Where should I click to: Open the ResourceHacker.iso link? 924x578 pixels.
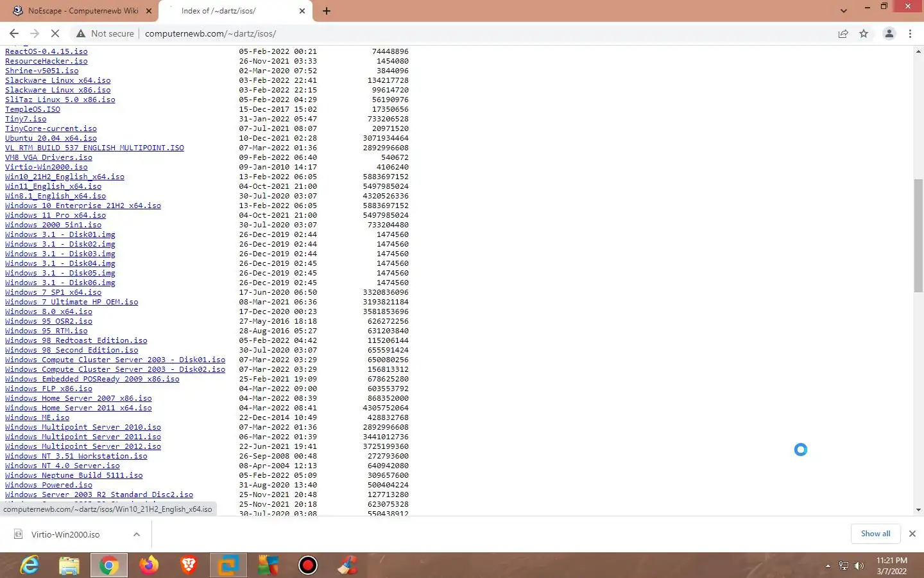[46, 61]
